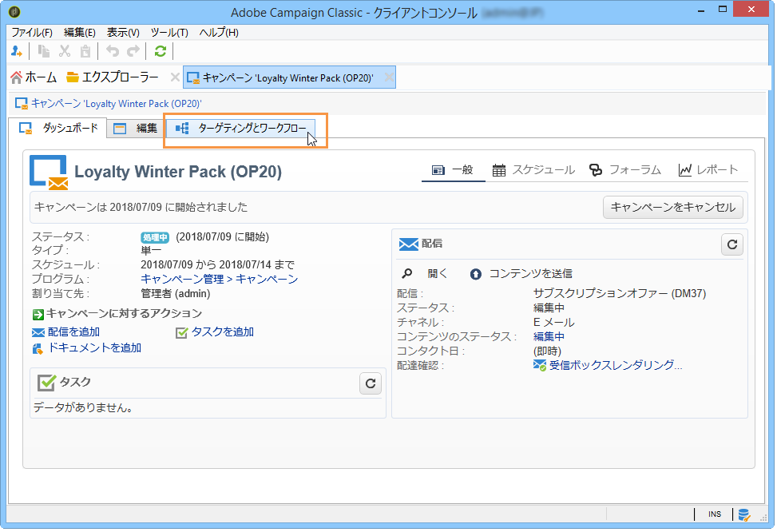Click the checkmark icon next to タスクを追加
777x532 pixels.
[181, 332]
